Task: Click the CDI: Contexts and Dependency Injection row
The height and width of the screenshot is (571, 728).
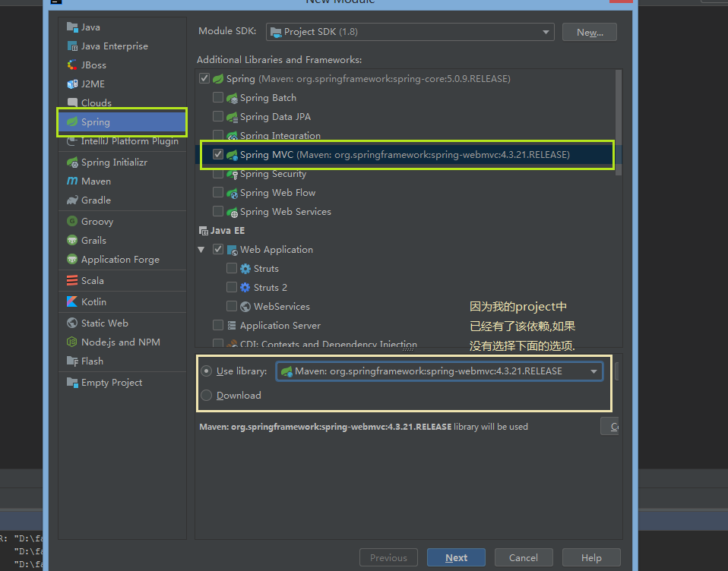Action: [x=405, y=344]
